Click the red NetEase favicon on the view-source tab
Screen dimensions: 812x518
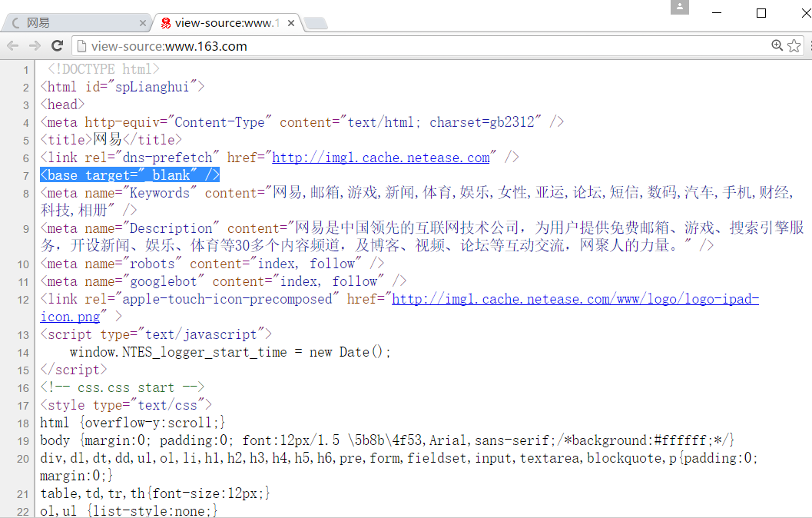point(166,23)
